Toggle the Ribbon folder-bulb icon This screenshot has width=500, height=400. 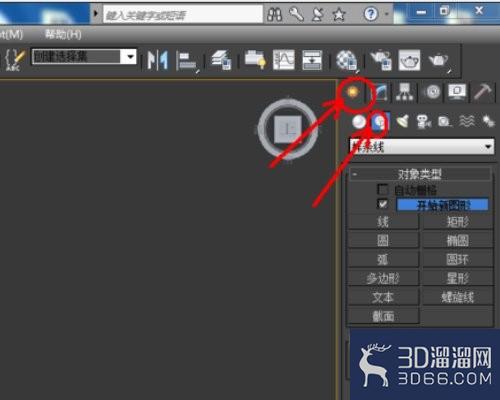[255, 59]
